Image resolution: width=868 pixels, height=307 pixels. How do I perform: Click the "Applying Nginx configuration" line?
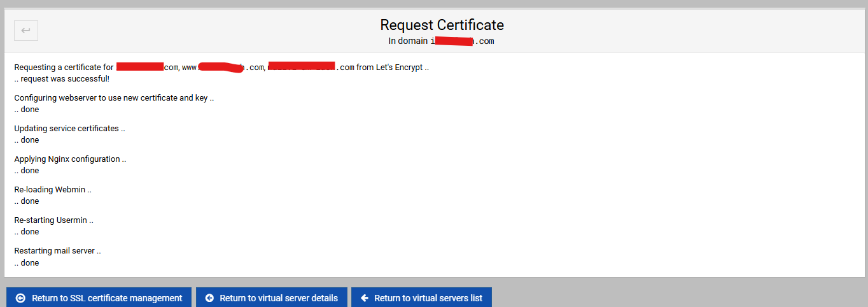70,159
